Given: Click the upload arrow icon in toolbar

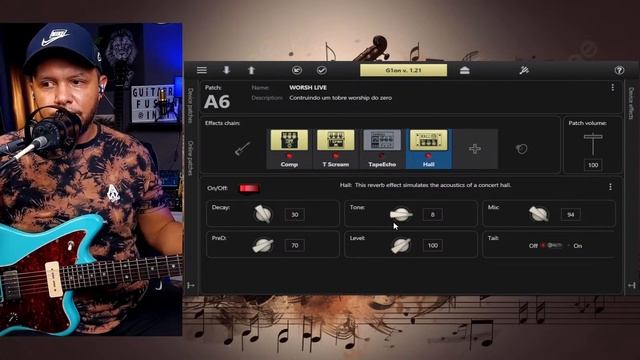Looking at the screenshot, I should (x=251, y=70).
